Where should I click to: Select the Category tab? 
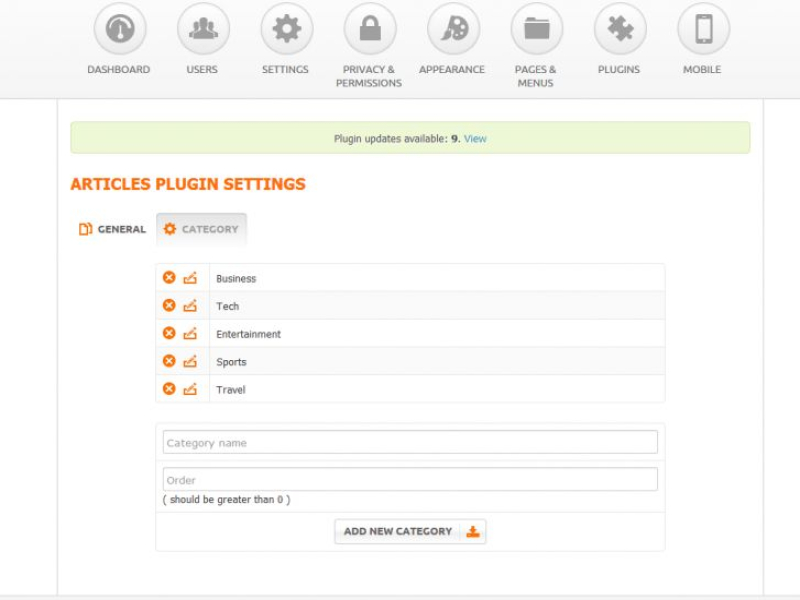pos(201,229)
